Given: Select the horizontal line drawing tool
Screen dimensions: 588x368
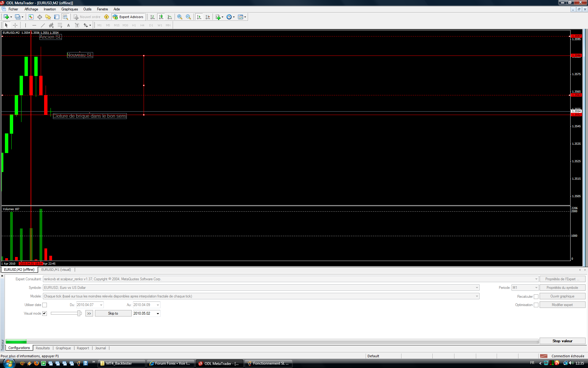Looking at the screenshot, I should 34,25.
